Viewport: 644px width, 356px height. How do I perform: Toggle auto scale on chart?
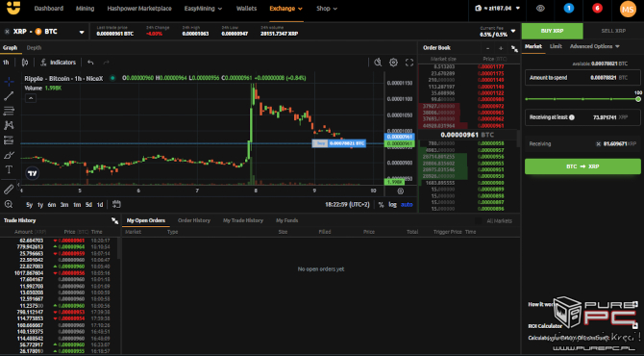coord(407,205)
